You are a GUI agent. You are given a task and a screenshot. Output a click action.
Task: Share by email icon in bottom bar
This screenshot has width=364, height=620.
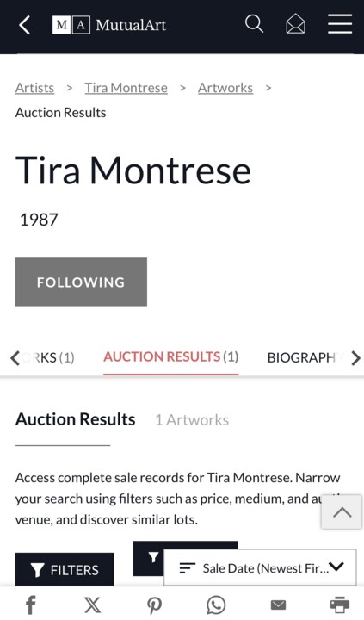coord(278,604)
